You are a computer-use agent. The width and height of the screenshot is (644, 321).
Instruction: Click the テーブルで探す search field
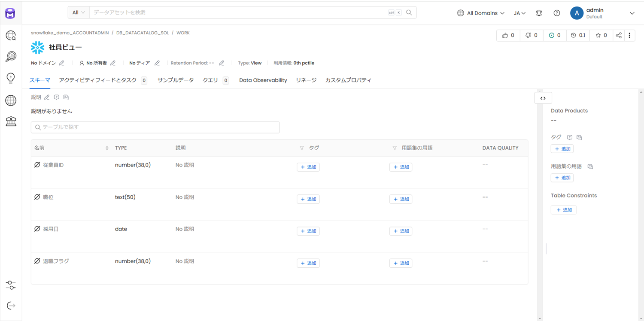[x=155, y=127]
